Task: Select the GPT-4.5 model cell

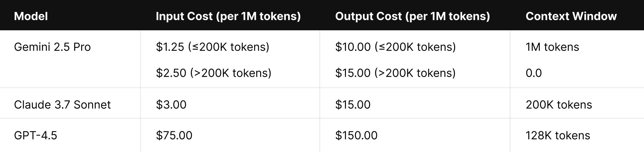Action: pyautogui.click(x=36, y=136)
